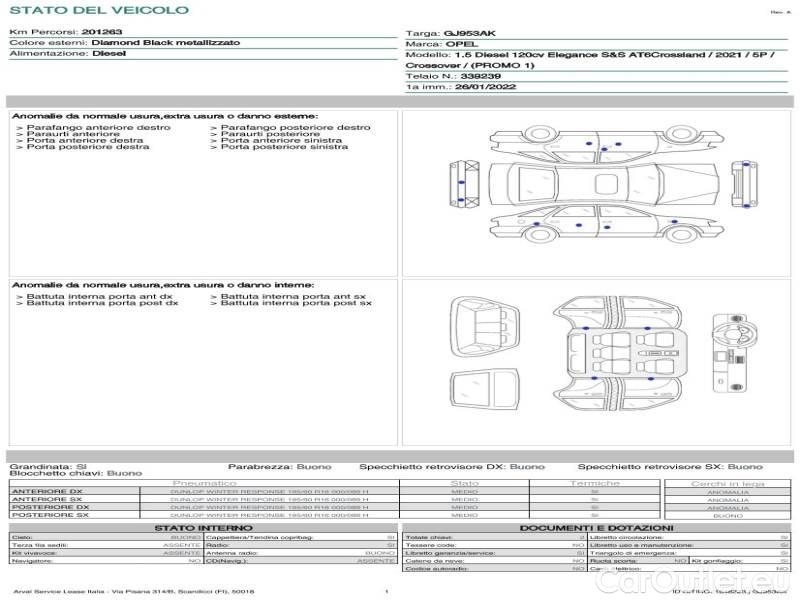Click the upper side-view car diagram
This screenshot has height=600, width=800.
tap(607, 144)
